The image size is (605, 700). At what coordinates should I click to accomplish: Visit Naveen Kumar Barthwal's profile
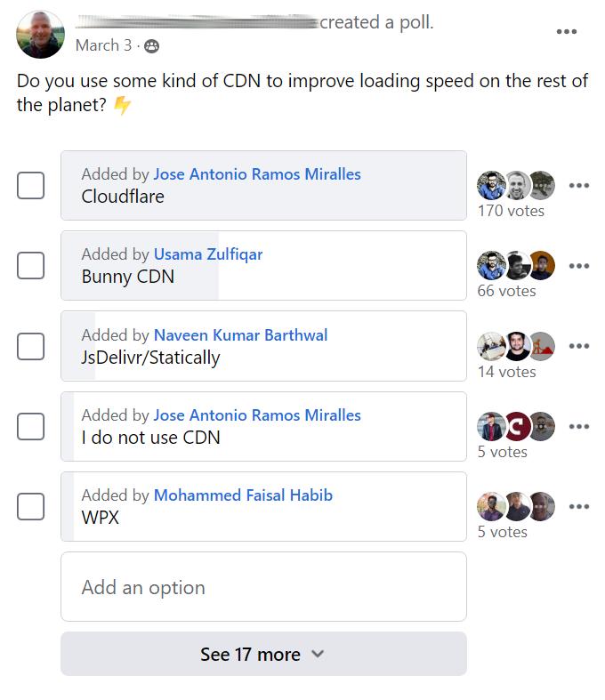(x=240, y=335)
